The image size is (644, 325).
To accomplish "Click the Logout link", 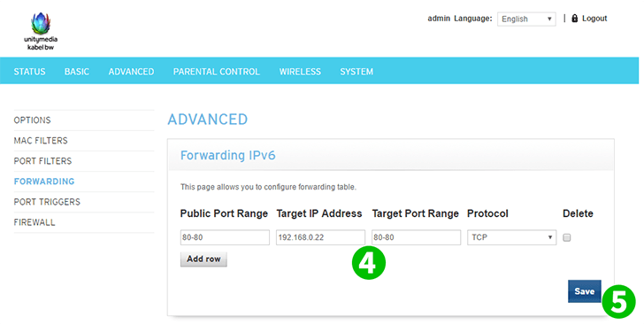I will point(594,19).
